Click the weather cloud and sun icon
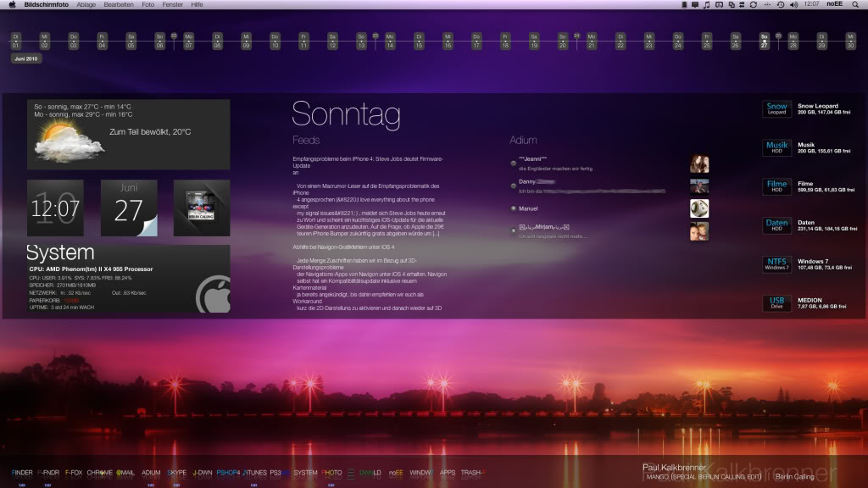This screenshot has width=868, height=488. [x=69, y=141]
